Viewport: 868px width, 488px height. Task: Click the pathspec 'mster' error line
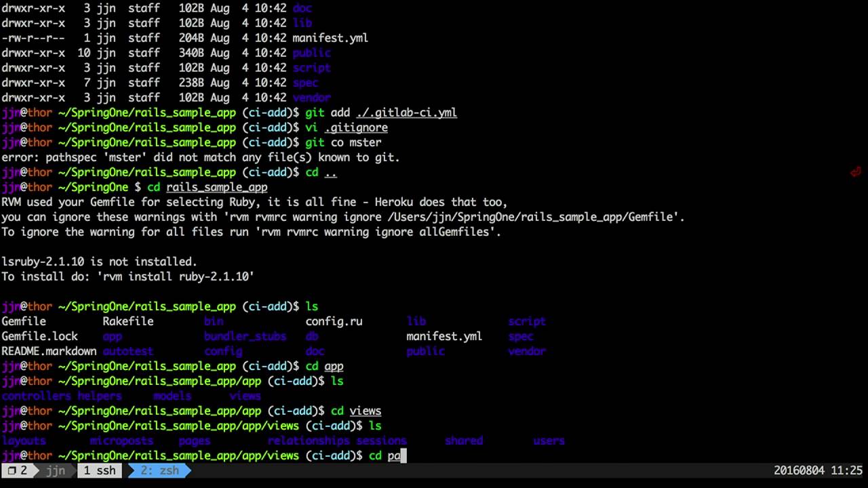201,157
